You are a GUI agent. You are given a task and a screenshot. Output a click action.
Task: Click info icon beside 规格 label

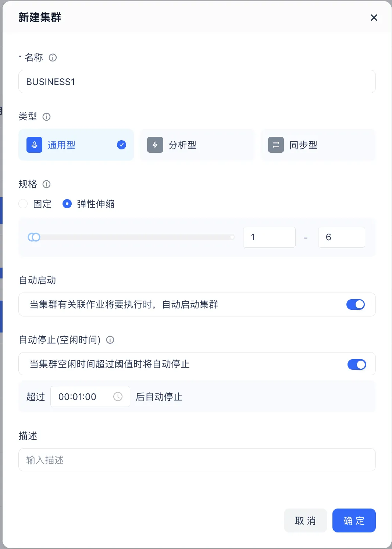point(46,184)
